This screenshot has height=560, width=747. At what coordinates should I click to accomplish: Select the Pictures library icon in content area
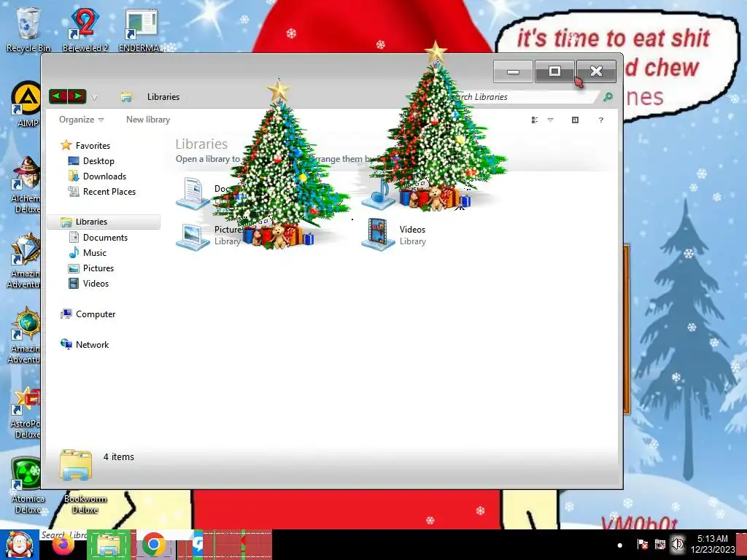[x=193, y=236]
